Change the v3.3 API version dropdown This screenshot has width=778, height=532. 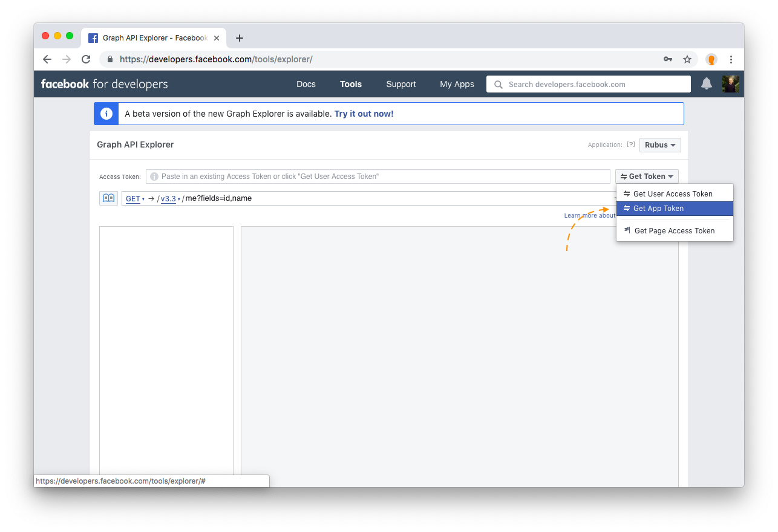[171, 199]
